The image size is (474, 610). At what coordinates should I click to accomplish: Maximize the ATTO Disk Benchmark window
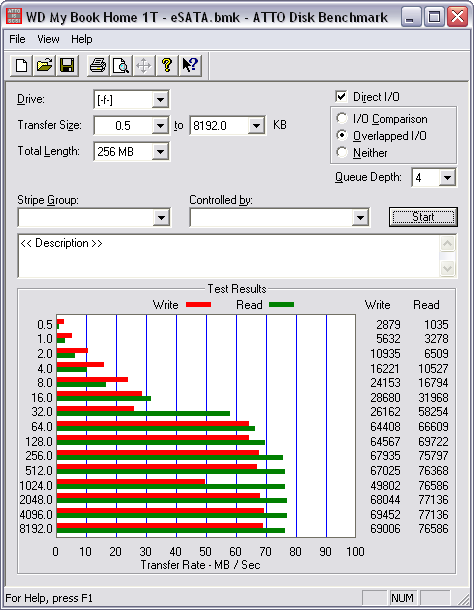coord(434,17)
